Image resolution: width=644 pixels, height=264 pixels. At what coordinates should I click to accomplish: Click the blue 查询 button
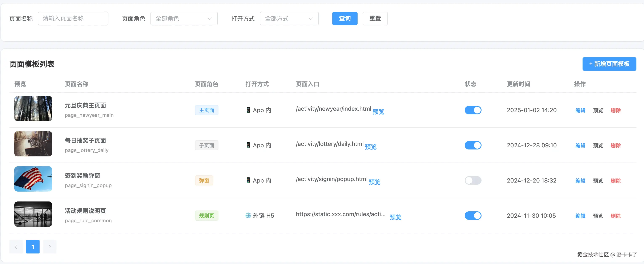click(345, 19)
